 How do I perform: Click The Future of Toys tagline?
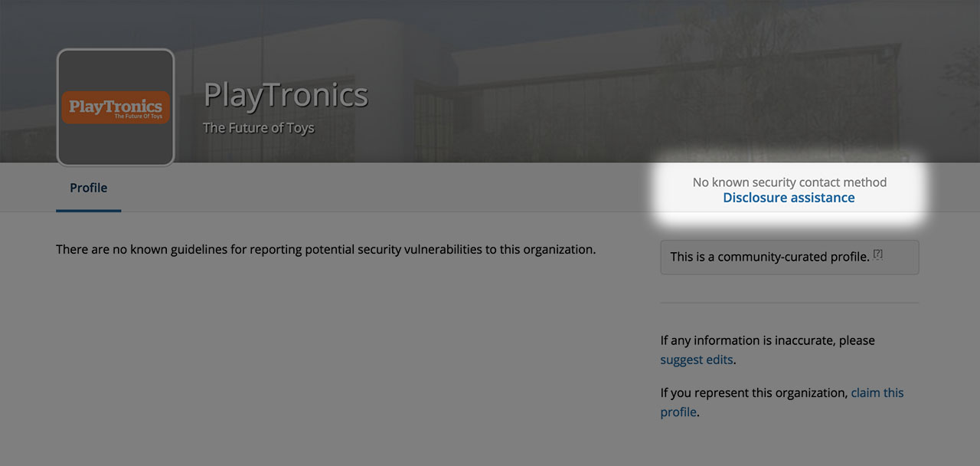click(x=258, y=127)
